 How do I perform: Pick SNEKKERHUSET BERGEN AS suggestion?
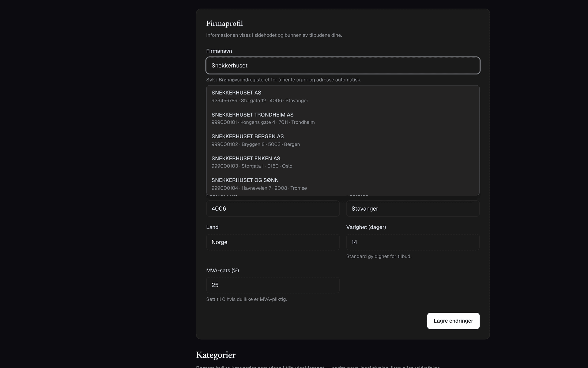pyautogui.click(x=343, y=140)
